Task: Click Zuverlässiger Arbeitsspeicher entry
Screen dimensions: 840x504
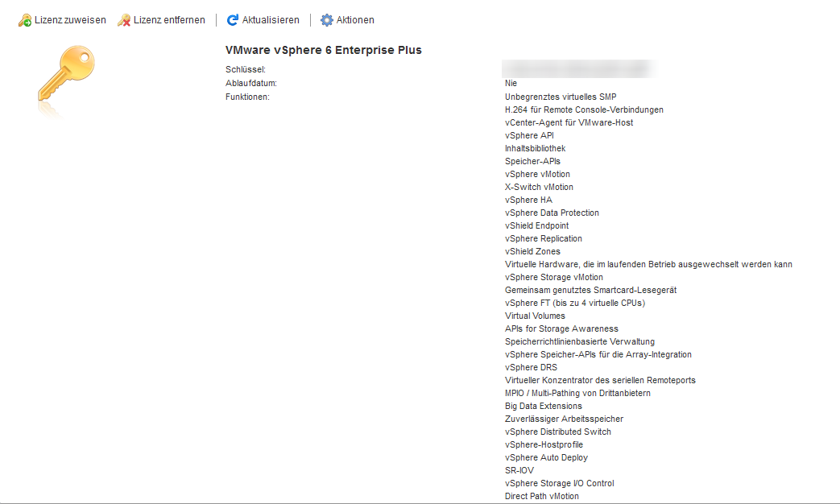Action: tap(564, 419)
